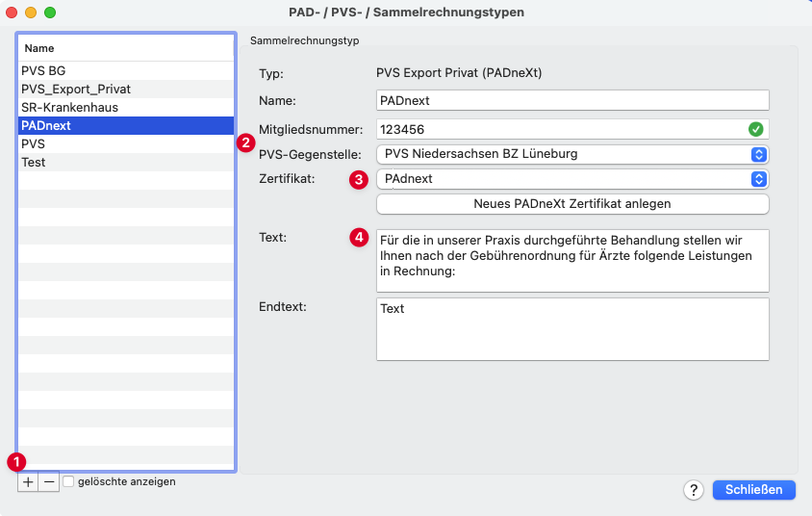
Task: Focus the Name input field
Action: coord(572,100)
